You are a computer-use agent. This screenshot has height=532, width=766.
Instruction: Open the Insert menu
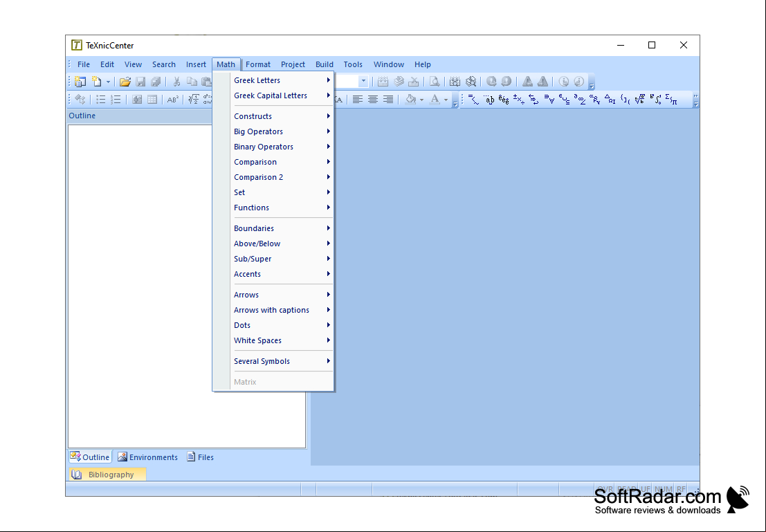tap(196, 64)
